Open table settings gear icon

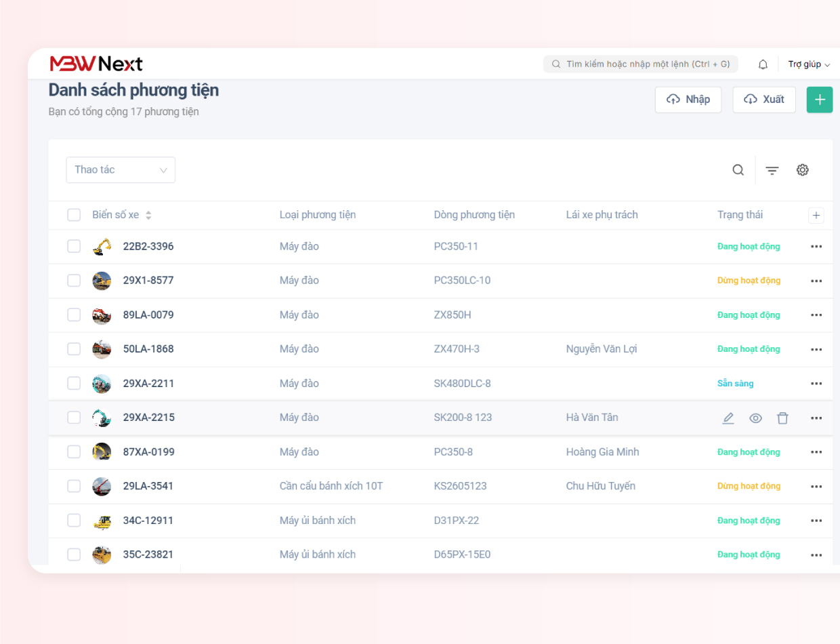803,170
